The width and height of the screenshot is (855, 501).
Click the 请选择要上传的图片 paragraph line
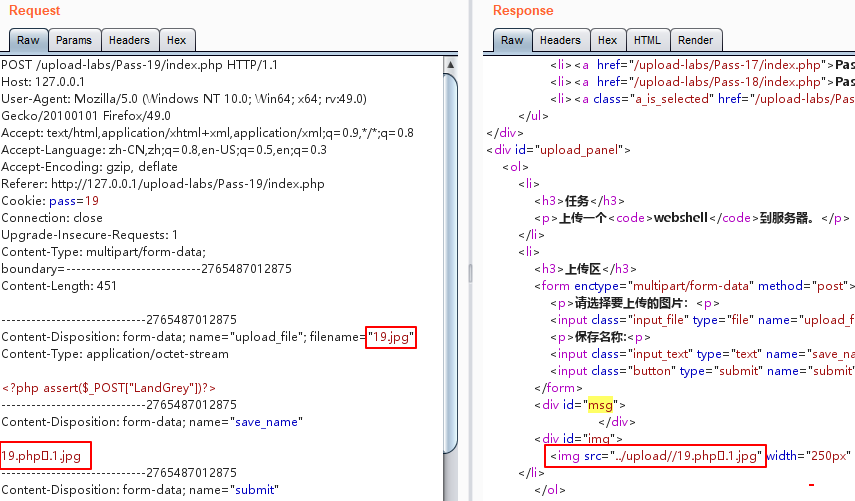[x=635, y=303]
